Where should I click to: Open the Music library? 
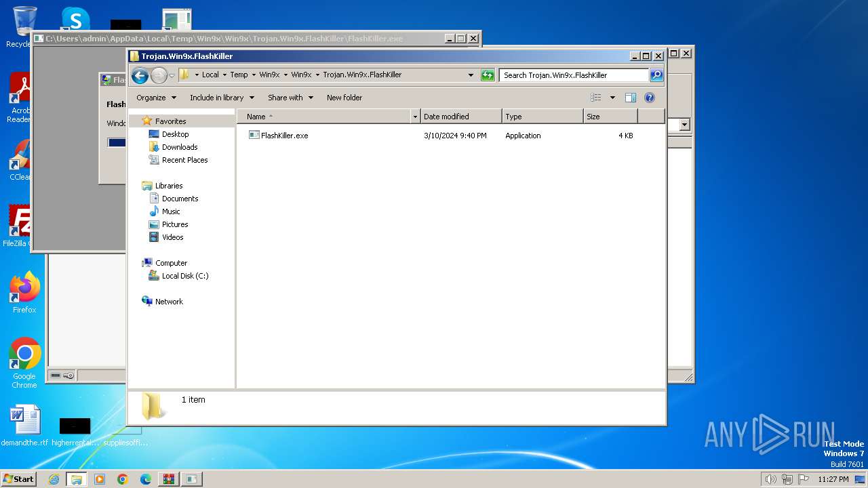pyautogui.click(x=171, y=211)
